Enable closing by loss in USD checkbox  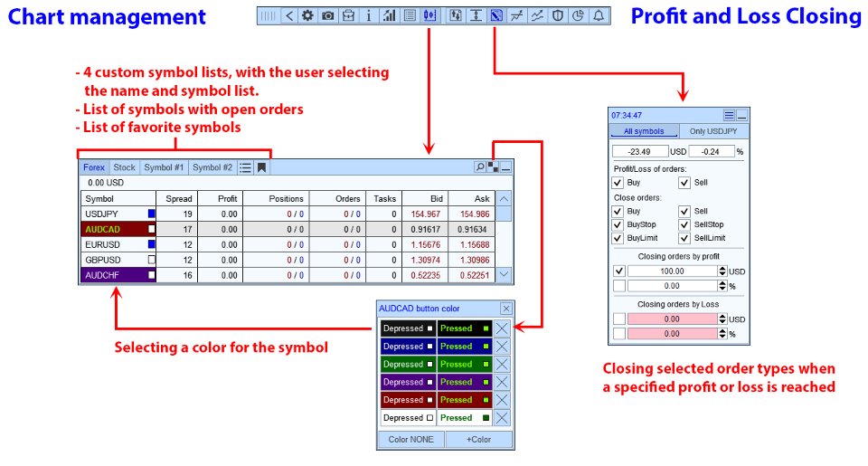tap(619, 319)
